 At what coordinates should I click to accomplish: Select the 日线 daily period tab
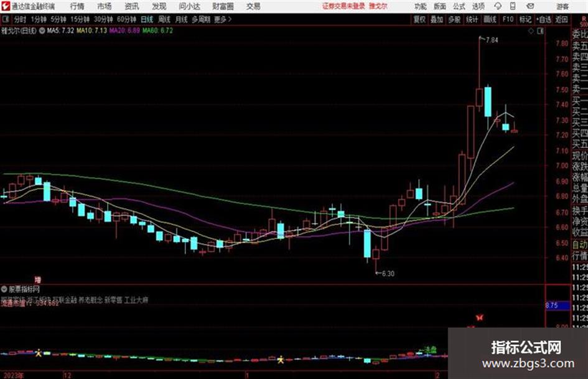click(147, 19)
